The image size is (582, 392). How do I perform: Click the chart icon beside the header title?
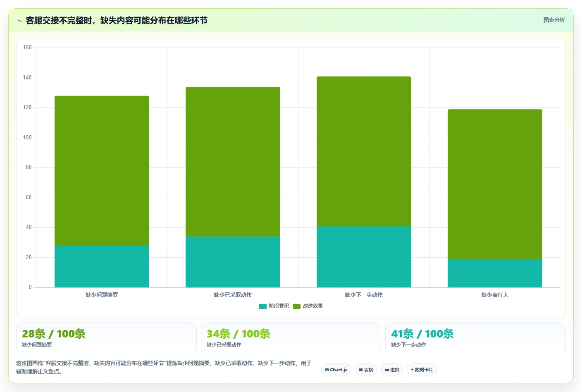(19, 21)
